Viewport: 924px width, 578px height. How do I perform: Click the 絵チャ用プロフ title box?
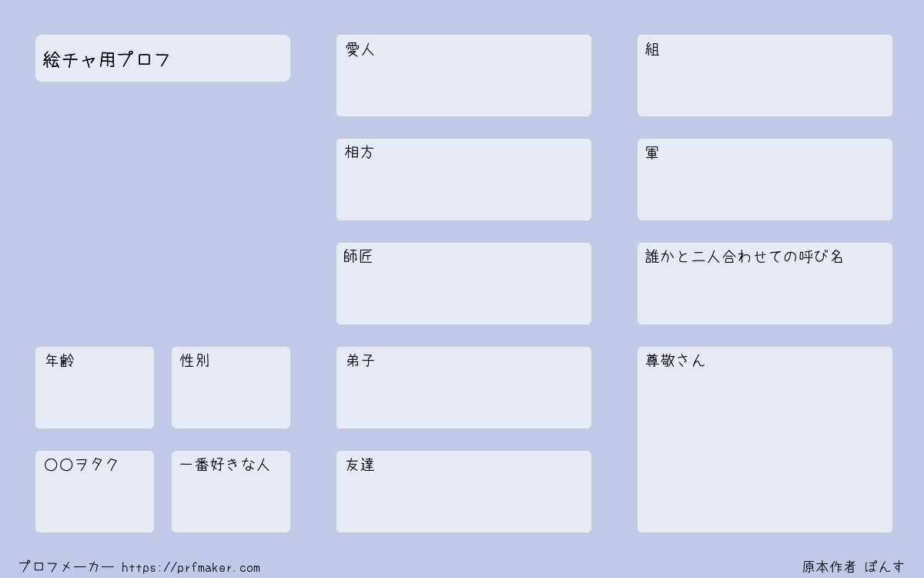pos(162,58)
